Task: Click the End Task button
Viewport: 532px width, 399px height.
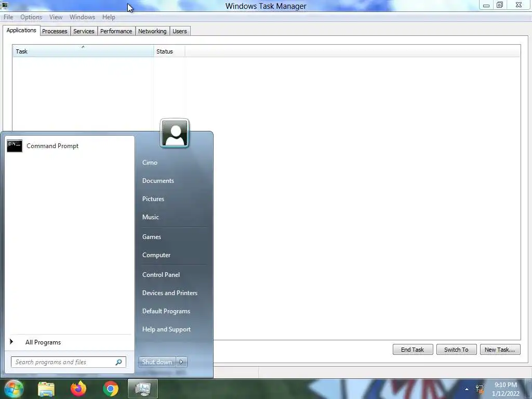Action: pyautogui.click(x=413, y=350)
